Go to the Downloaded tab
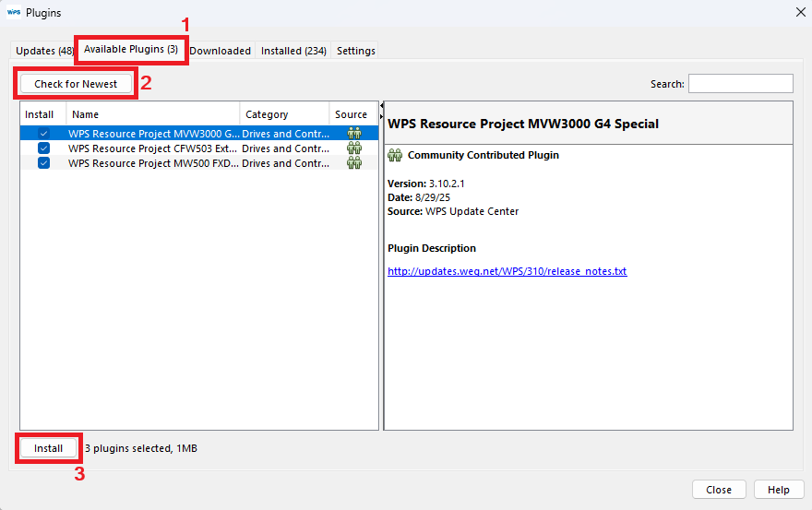 pyautogui.click(x=221, y=51)
